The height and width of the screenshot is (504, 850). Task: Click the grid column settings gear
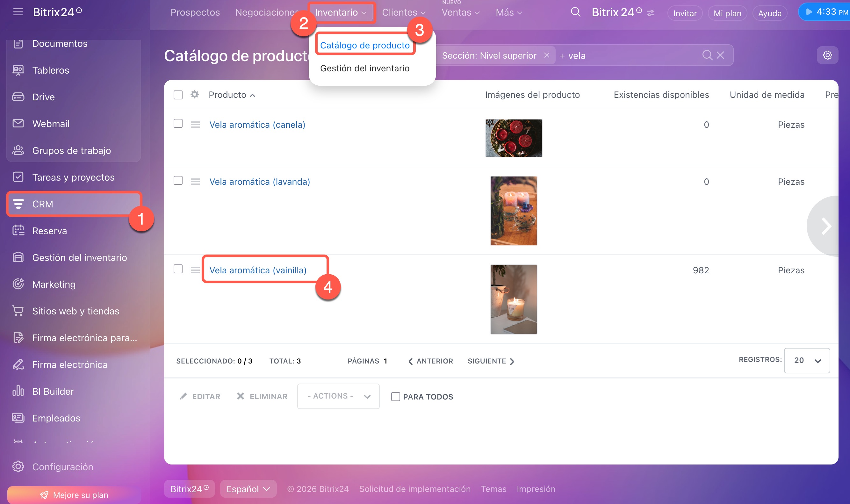pyautogui.click(x=195, y=94)
